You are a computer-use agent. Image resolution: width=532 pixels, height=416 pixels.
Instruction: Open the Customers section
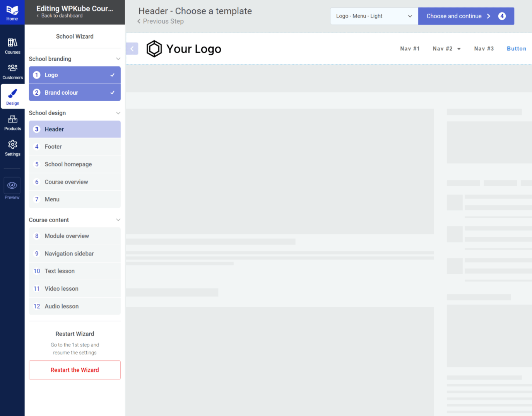(x=12, y=72)
